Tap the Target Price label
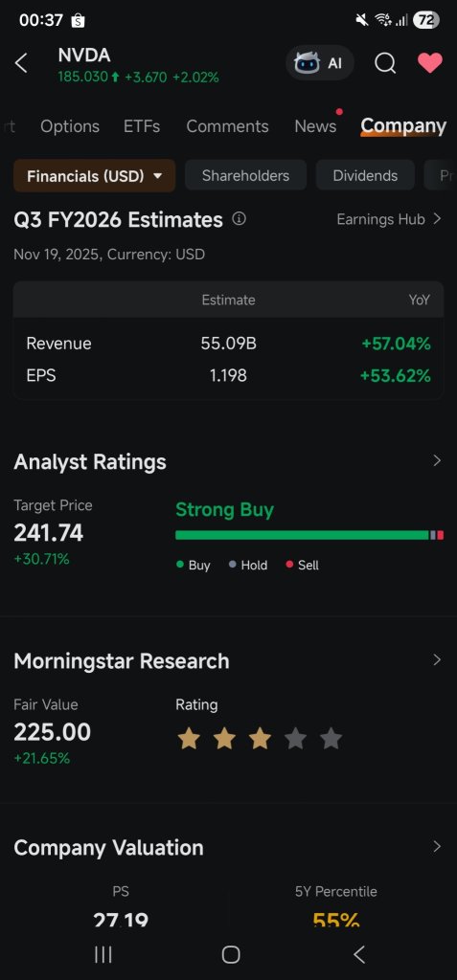 tap(53, 505)
